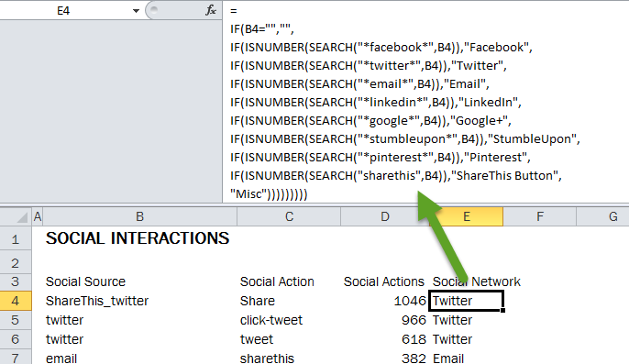This screenshot has height=364, width=629.
Task: Click the Select All corner triangle
Action: (x=21, y=216)
